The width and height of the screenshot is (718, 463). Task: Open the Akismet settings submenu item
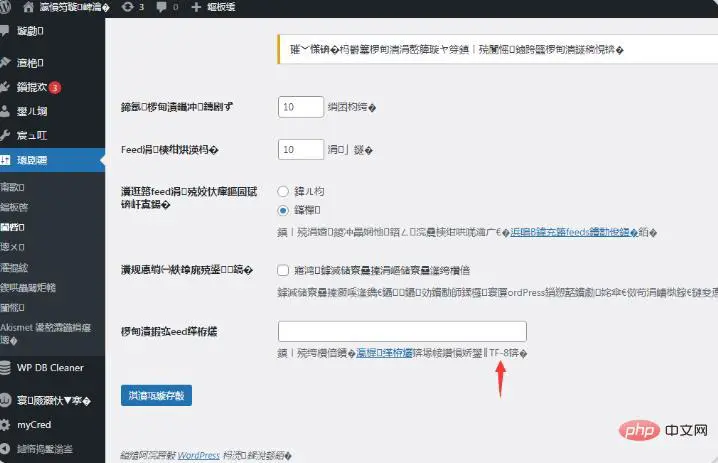(x=46, y=333)
